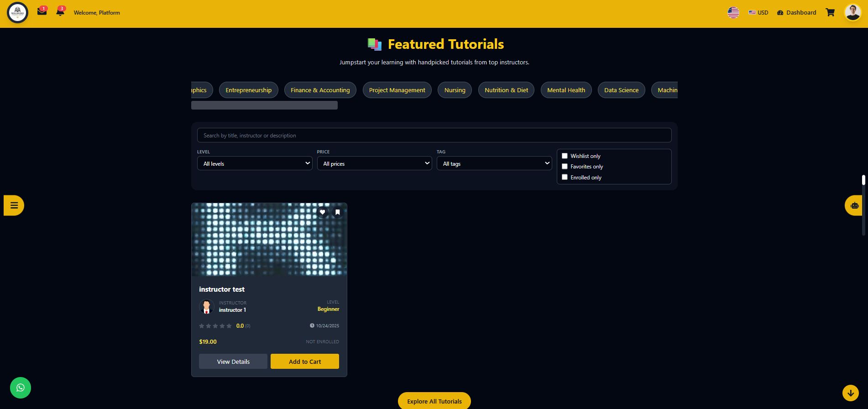Screen dimensions: 868x409
Task: Click the 10/24/2025 date text
Action: pyautogui.click(x=327, y=325)
